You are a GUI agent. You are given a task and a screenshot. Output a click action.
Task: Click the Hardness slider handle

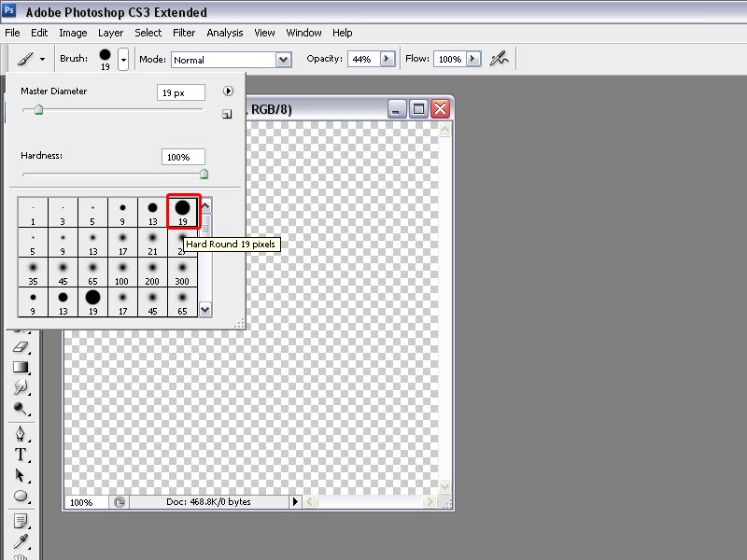click(x=204, y=174)
